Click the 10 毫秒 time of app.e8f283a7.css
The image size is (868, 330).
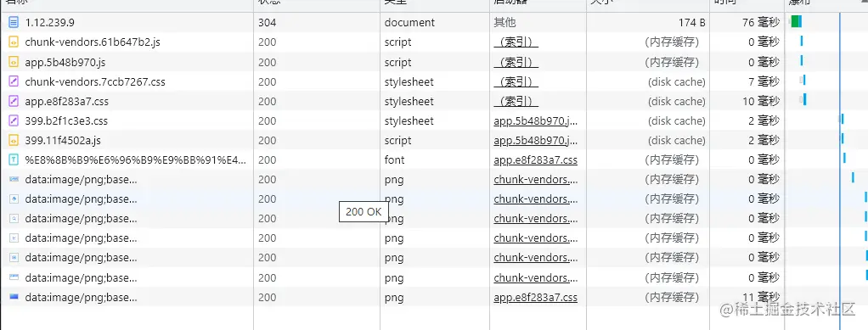click(761, 102)
